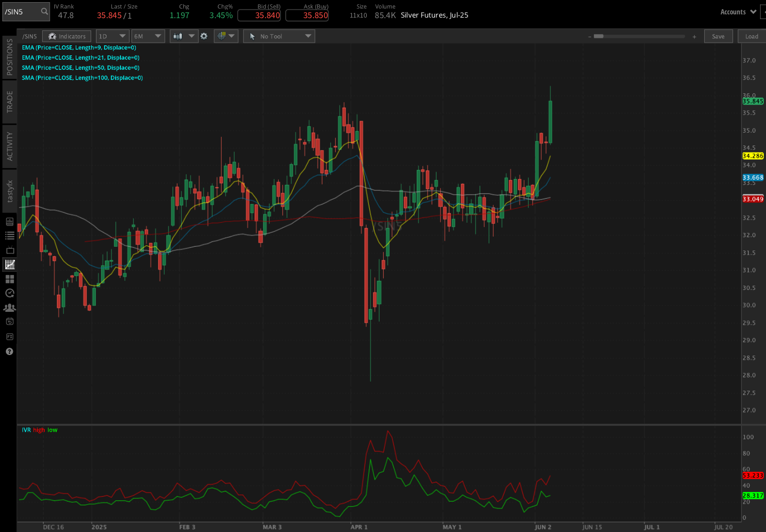This screenshot has height=532, width=766.
Task: Open trade history via clock sidebar icon
Action: pyautogui.click(x=9, y=293)
